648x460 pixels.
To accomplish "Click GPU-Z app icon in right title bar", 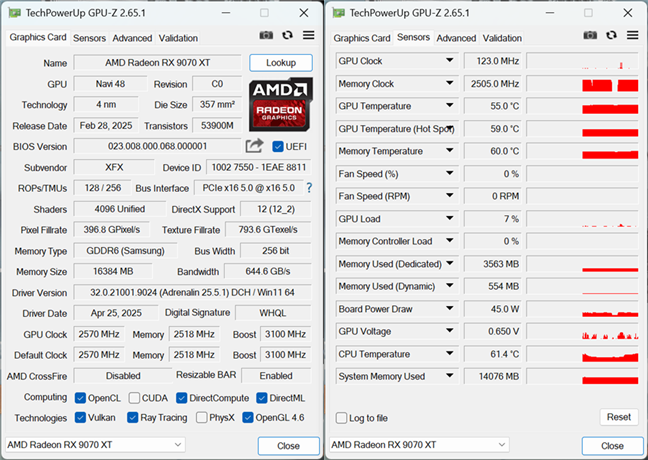I will coord(338,13).
